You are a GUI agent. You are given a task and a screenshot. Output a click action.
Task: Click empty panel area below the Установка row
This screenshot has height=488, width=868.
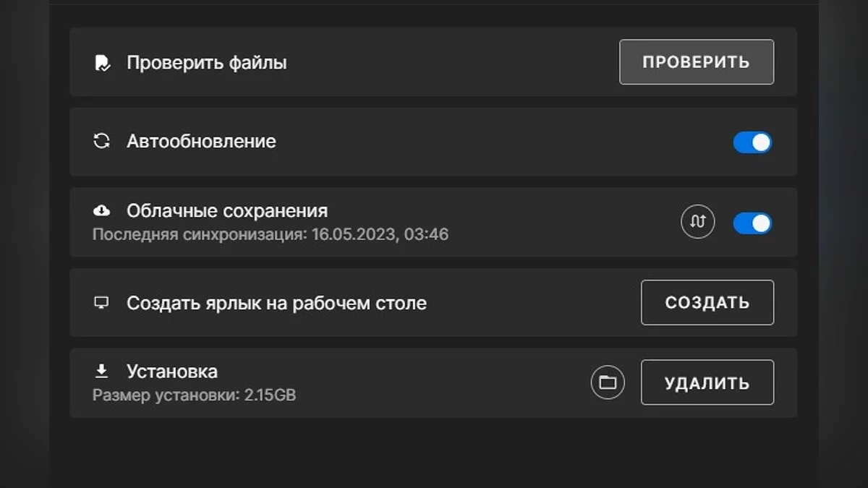433,452
